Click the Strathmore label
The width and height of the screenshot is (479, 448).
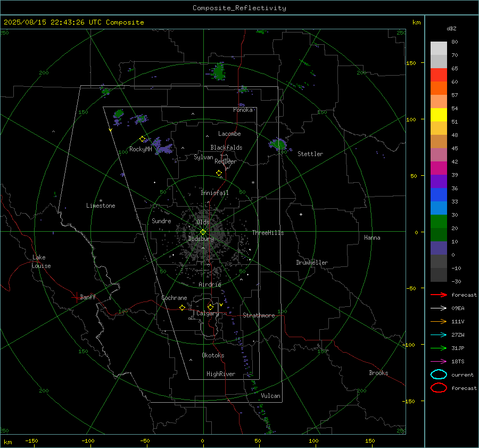tap(259, 315)
